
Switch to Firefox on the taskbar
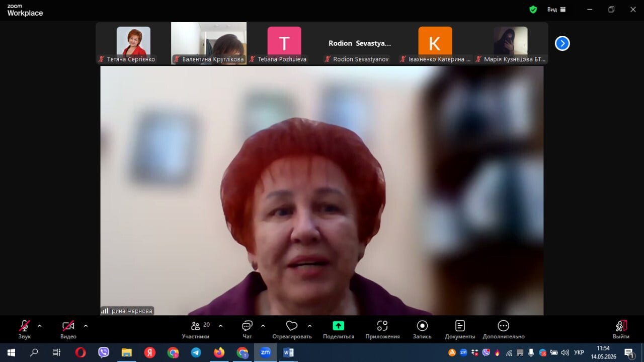219,352
